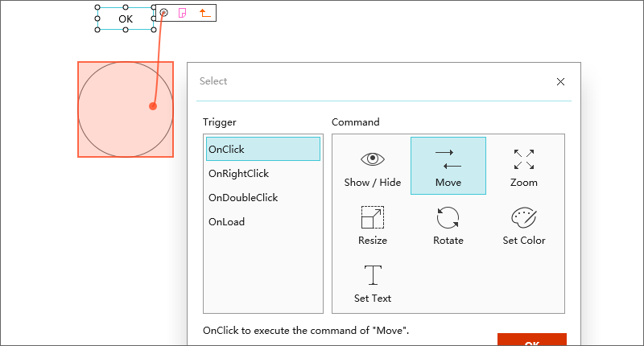This screenshot has height=346, width=644.
Task: Click the pink circle shape on canvas
Action: pyautogui.click(x=113, y=121)
